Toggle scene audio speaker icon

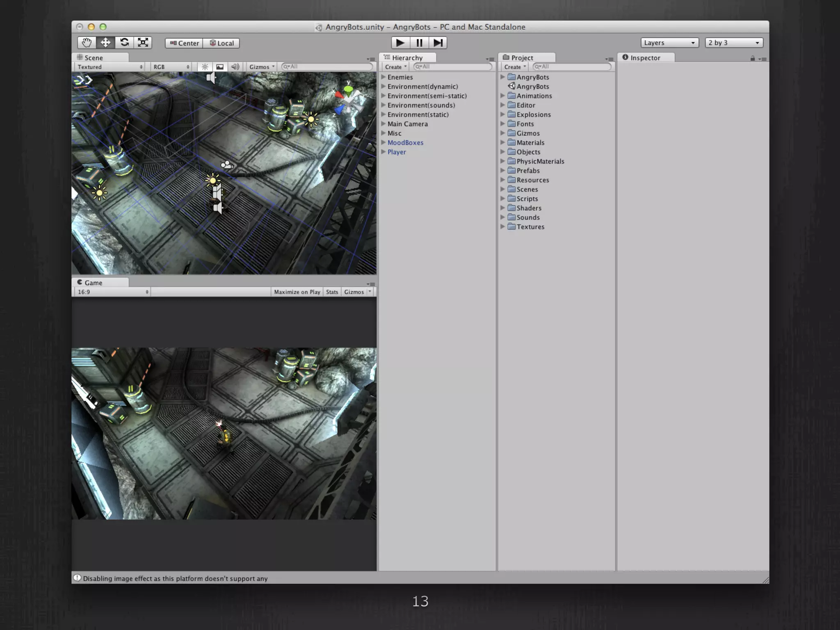(x=235, y=67)
